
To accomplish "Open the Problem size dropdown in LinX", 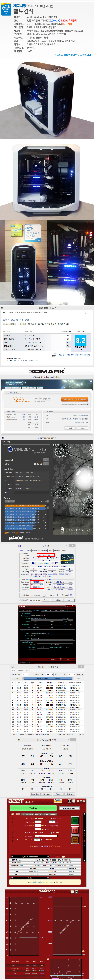I will tap(26, 674).
